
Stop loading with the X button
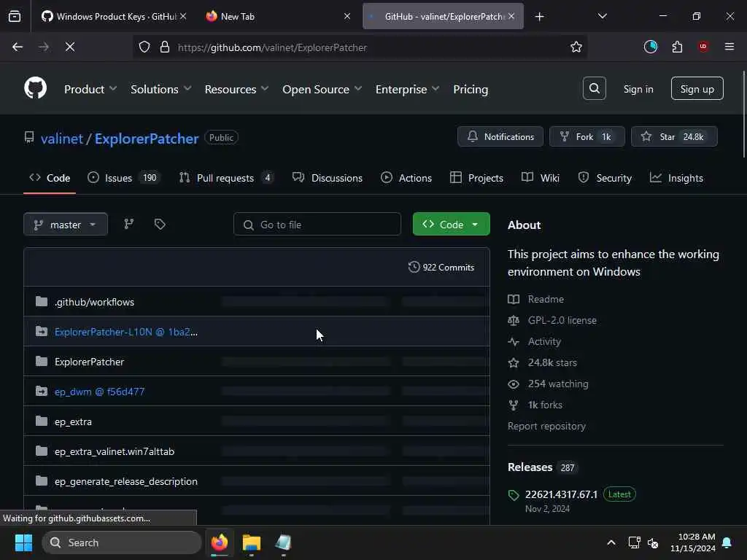pyautogui.click(x=69, y=47)
